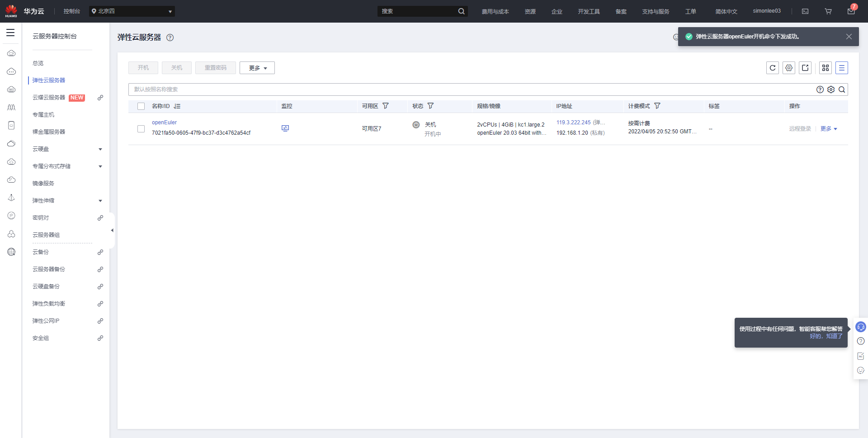The image size is (868, 438).
Task: Tick the checkbox for openEuler row
Action: click(x=141, y=129)
